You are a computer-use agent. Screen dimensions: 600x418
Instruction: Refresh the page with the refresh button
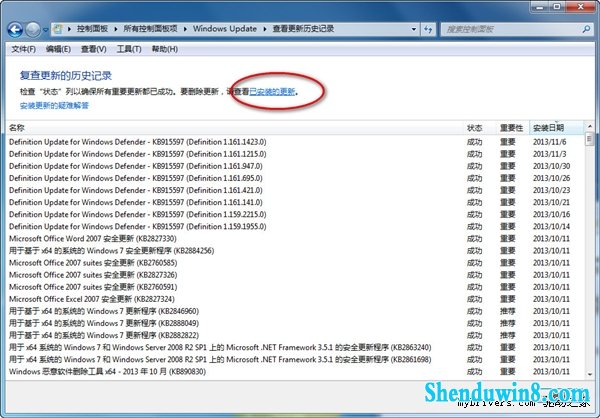(x=428, y=29)
